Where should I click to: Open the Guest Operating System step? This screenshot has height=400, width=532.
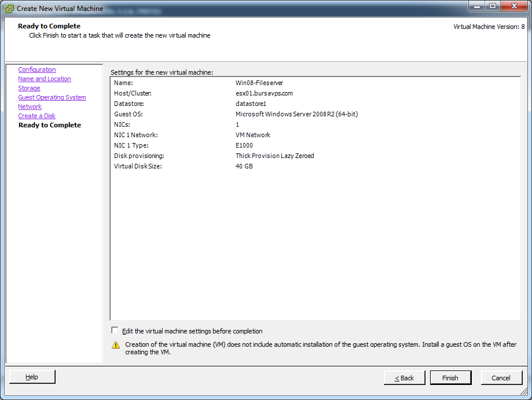click(x=52, y=97)
